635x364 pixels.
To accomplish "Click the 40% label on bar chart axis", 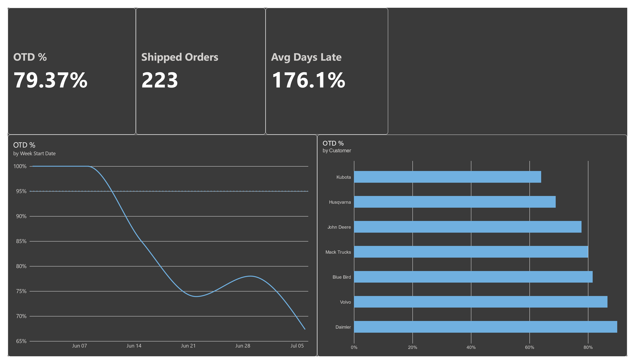I will pos(471,348).
